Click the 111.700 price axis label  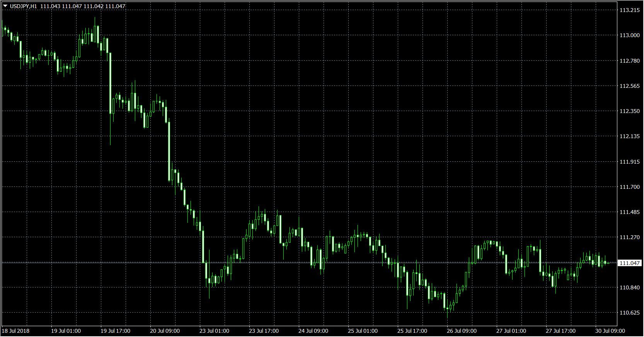(629, 187)
